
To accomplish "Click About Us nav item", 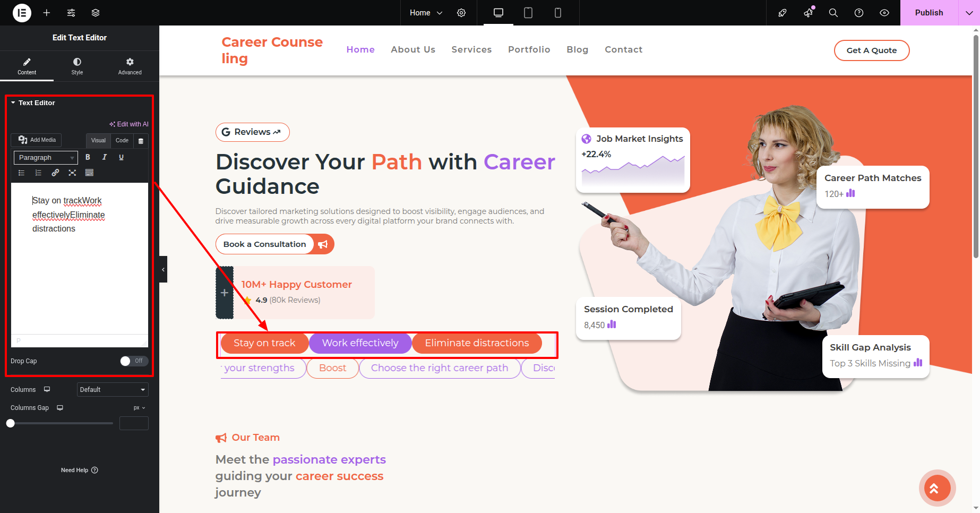I will [413, 49].
